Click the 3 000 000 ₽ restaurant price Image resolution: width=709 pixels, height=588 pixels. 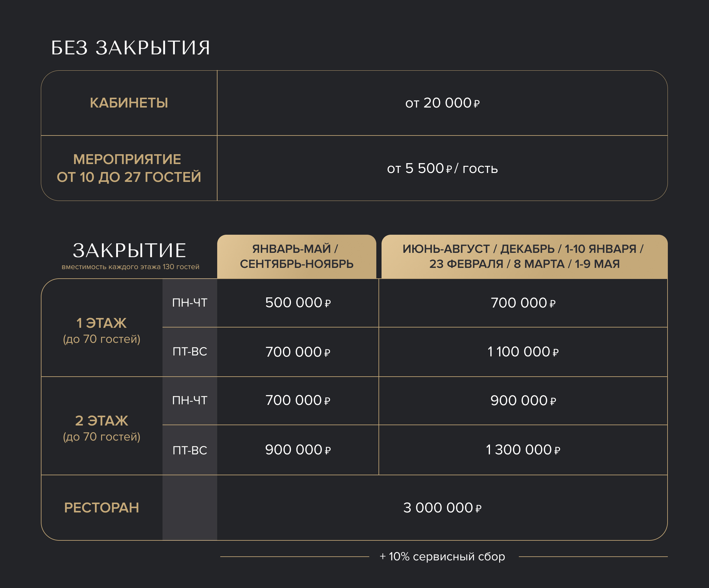click(442, 508)
